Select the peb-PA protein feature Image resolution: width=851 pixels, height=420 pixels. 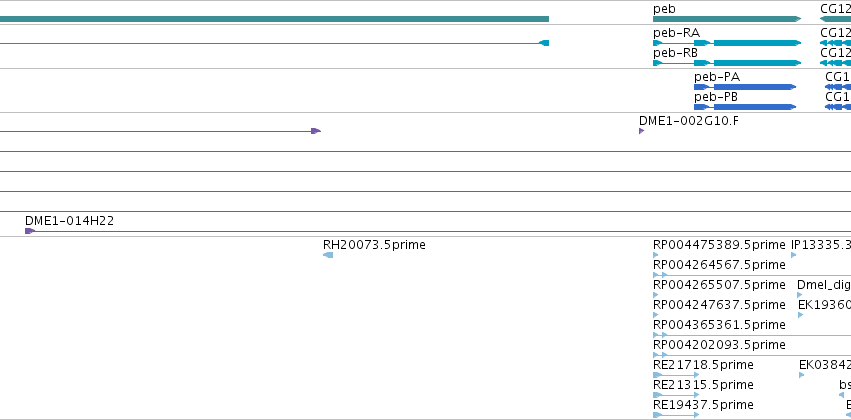coord(745,87)
